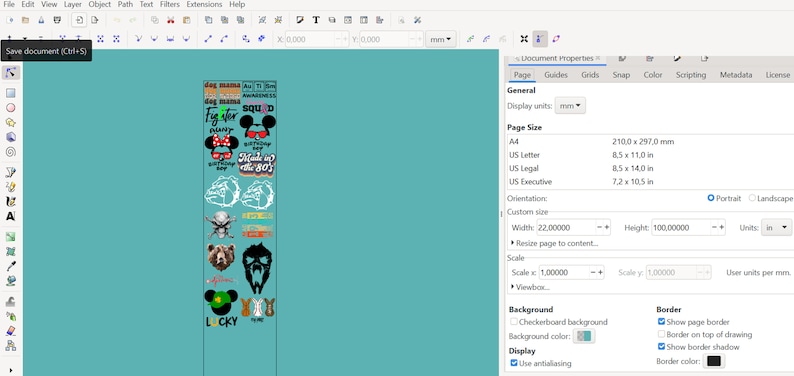Uncheck Show border shadow

[661, 347]
